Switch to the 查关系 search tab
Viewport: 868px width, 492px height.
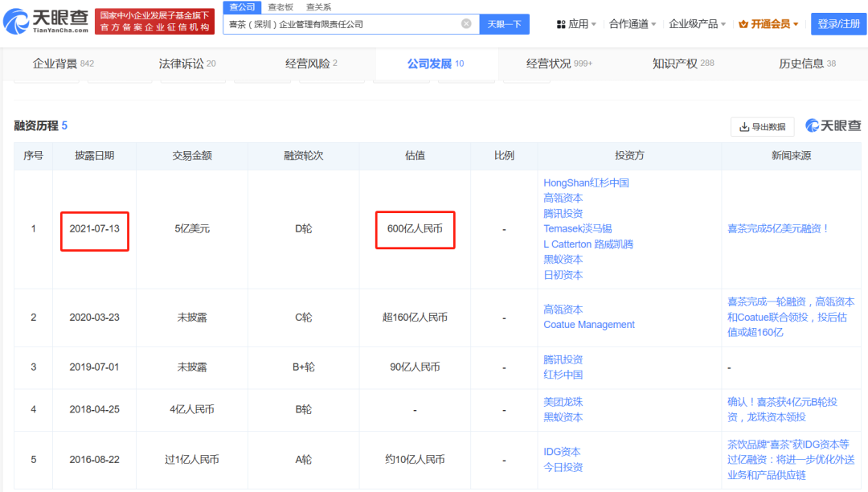pos(318,6)
